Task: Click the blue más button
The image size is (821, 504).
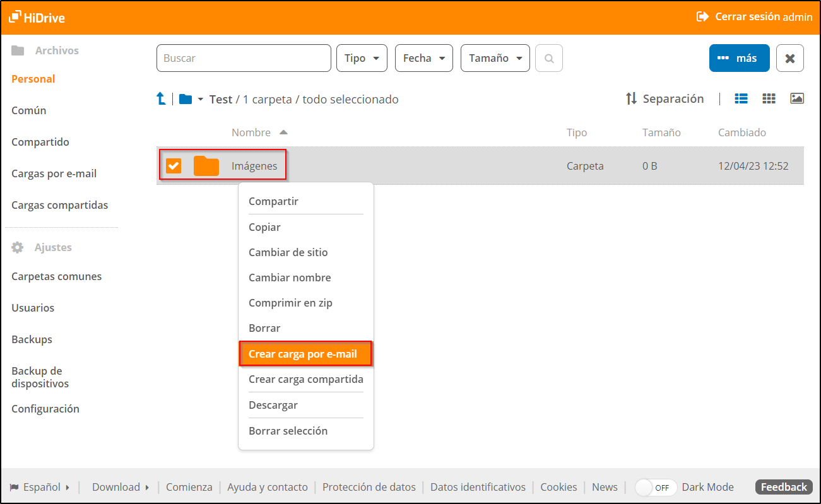Action: 739,57
